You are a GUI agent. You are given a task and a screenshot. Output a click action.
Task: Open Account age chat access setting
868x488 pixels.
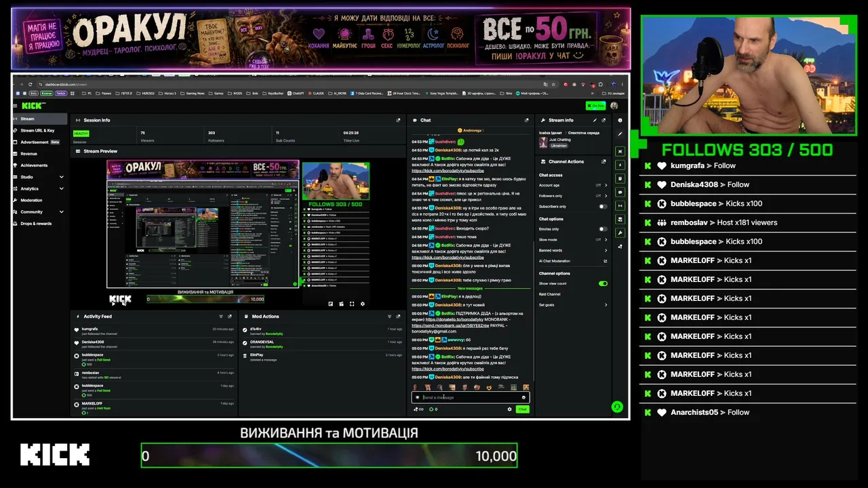tap(573, 185)
